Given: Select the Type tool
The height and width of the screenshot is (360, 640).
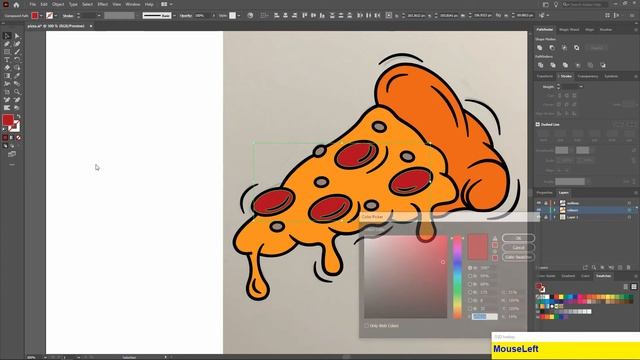Looking at the screenshot, I should click(x=7, y=60).
